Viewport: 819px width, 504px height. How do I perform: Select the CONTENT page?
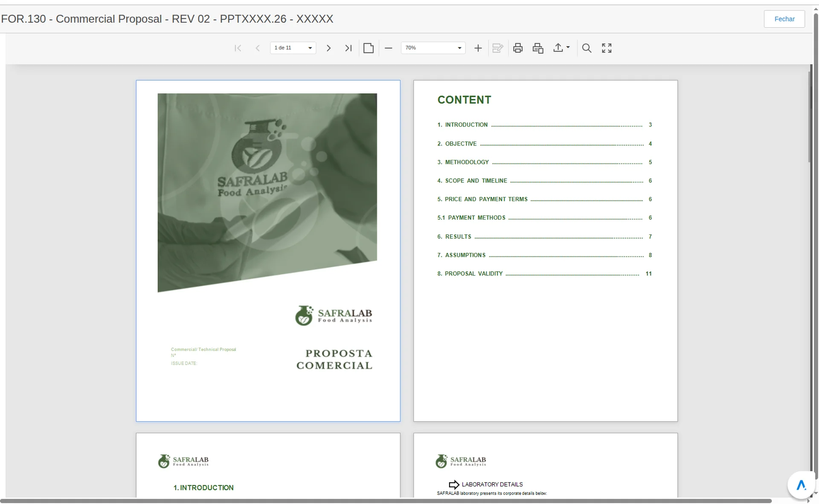click(x=545, y=251)
